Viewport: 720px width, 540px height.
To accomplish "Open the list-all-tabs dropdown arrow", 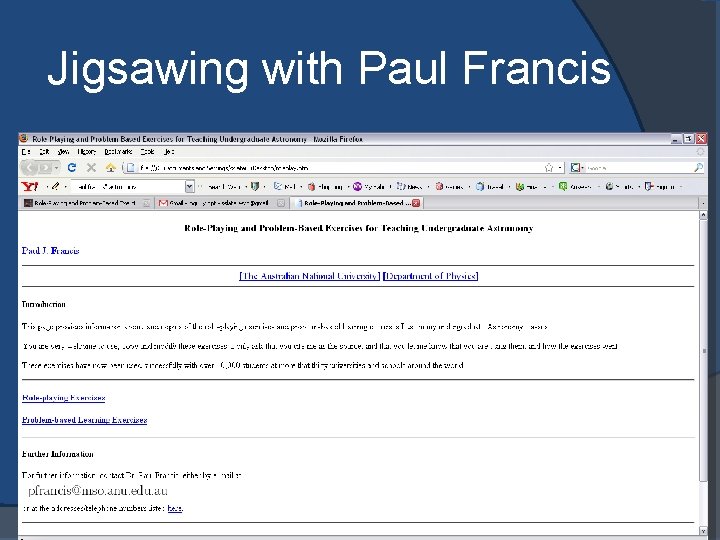I will click(x=703, y=203).
